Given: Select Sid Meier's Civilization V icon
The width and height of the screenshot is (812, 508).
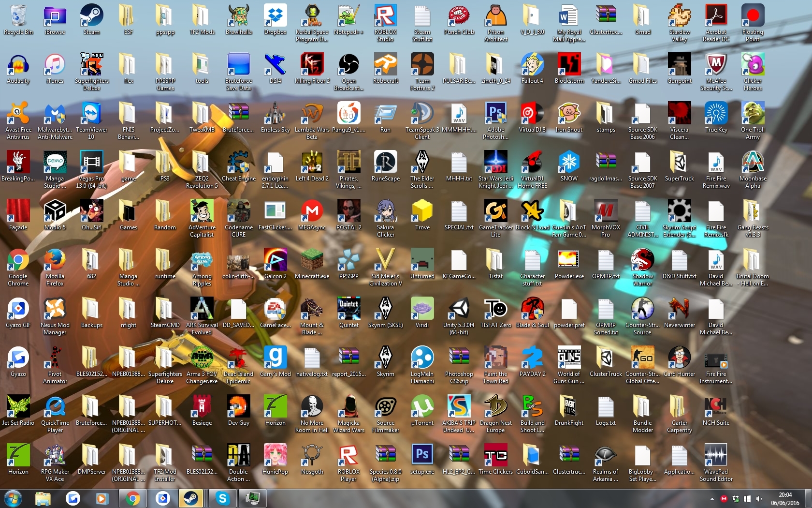Looking at the screenshot, I should coord(386,268).
